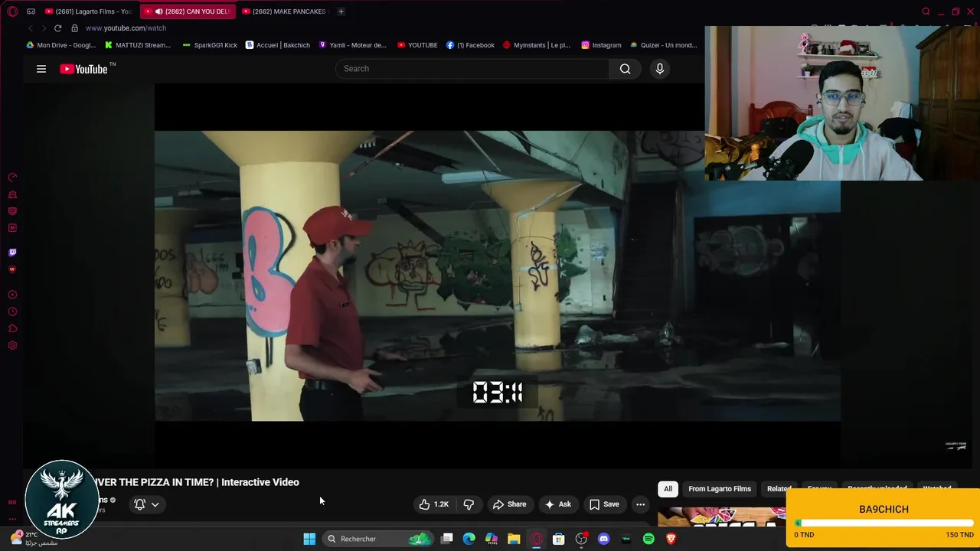Focus the YouTube Search input field

point(472,69)
